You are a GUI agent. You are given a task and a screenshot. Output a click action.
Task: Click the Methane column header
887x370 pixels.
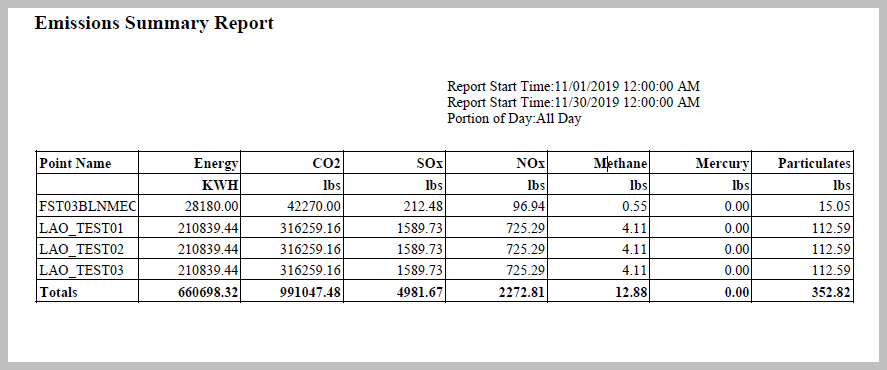coord(621,164)
